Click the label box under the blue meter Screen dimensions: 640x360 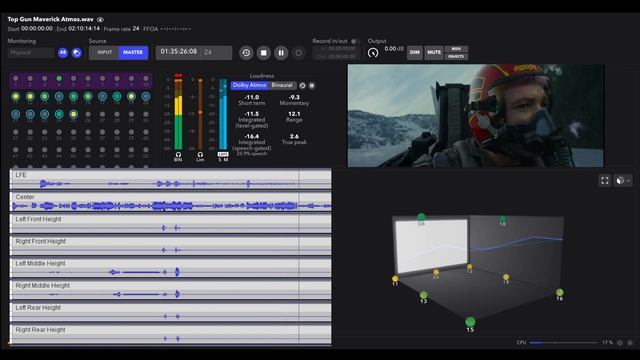[x=223, y=154]
